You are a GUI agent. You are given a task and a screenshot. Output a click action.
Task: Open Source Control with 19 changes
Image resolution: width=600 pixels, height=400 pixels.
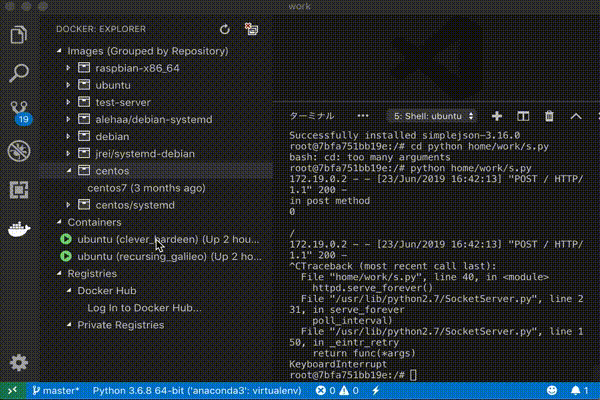click(19, 112)
